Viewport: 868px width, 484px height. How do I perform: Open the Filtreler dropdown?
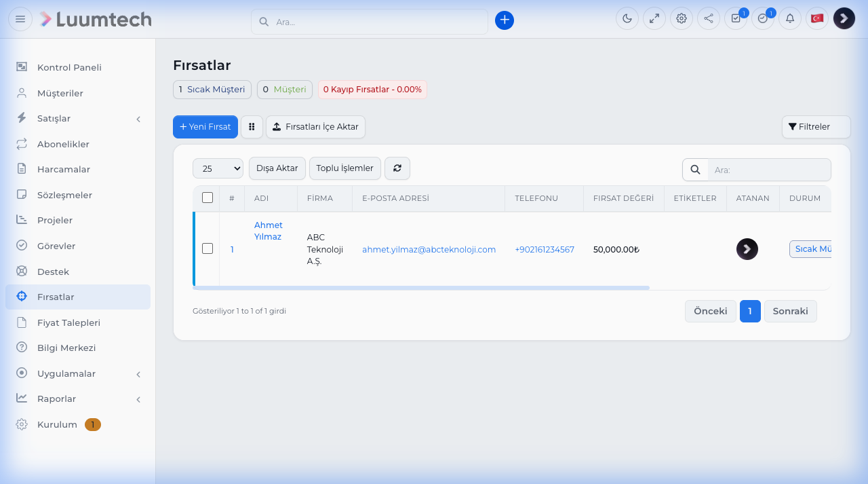pyautogui.click(x=816, y=127)
